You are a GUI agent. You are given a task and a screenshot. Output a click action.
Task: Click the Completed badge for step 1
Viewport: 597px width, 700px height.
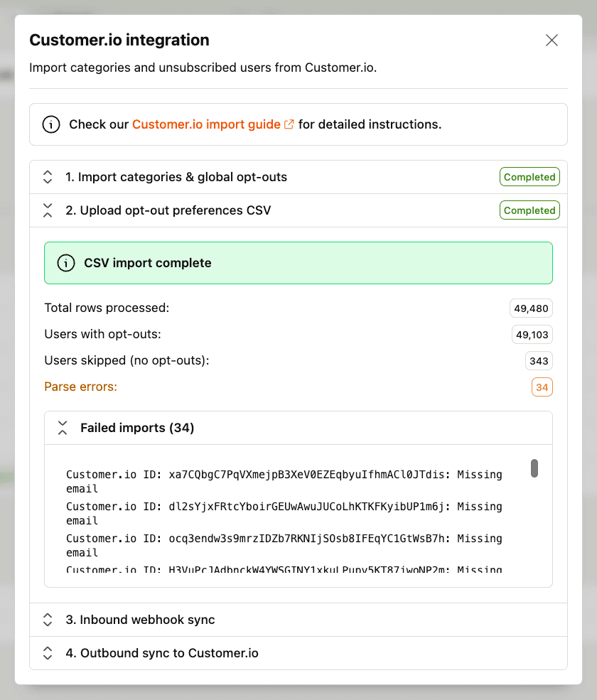coord(529,177)
